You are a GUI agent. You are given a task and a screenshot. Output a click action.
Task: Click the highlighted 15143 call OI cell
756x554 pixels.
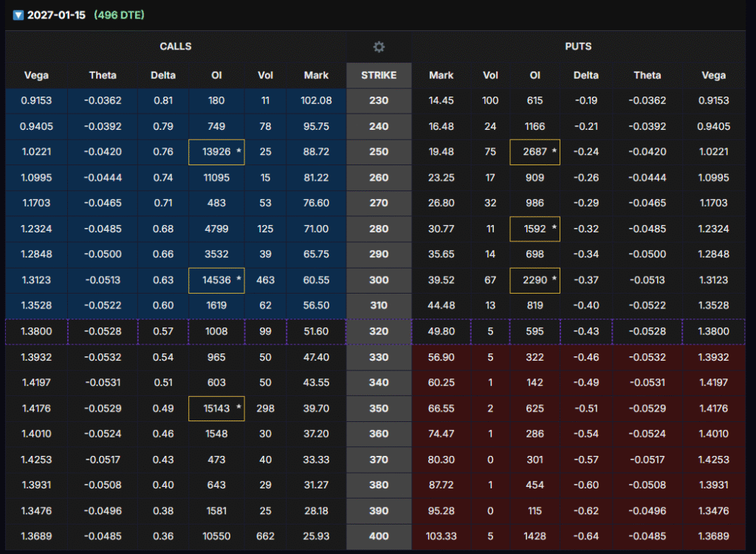pyautogui.click(x=216, y=408)
